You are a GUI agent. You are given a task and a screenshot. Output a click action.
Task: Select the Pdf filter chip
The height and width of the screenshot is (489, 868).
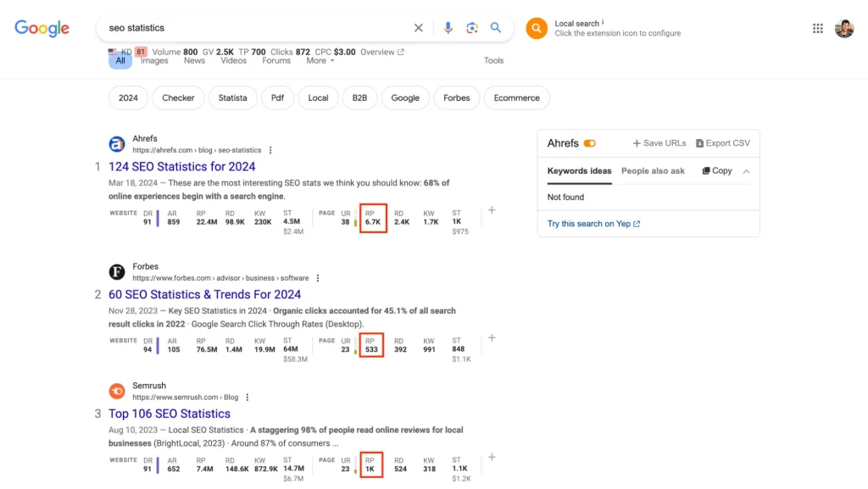click(277, 98)
